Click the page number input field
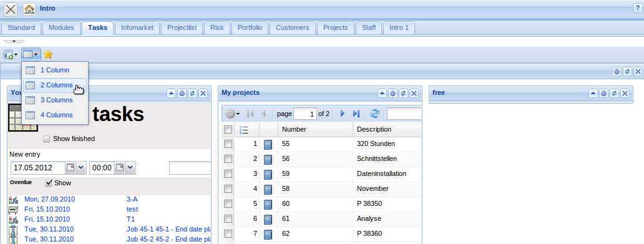 point(305,114)
